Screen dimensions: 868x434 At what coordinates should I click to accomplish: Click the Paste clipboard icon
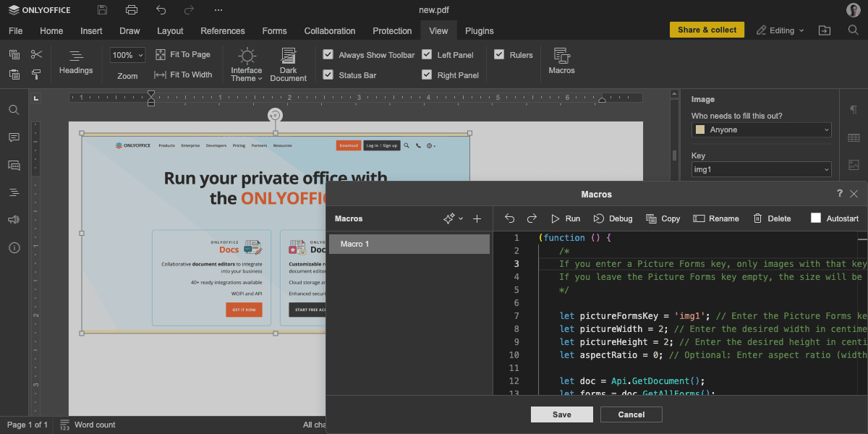14,75
